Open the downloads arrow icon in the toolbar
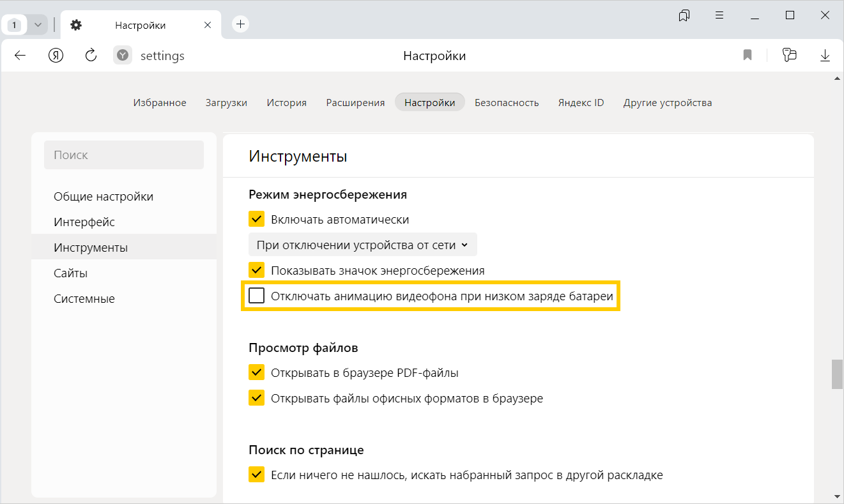 click(x=825, y=56)
